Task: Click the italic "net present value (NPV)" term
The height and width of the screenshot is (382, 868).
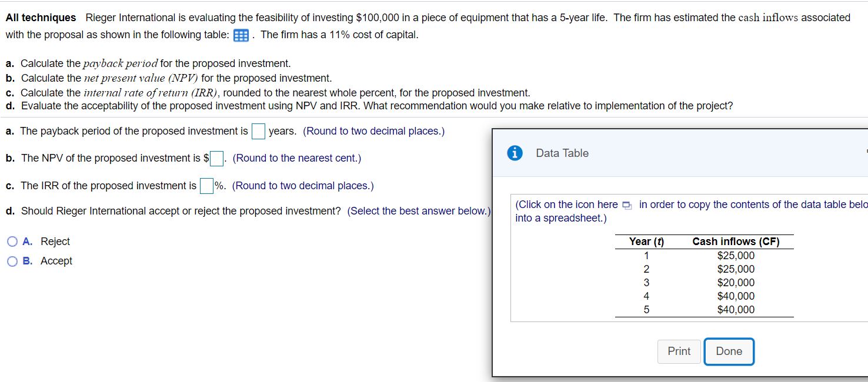Action: [141, 78]
